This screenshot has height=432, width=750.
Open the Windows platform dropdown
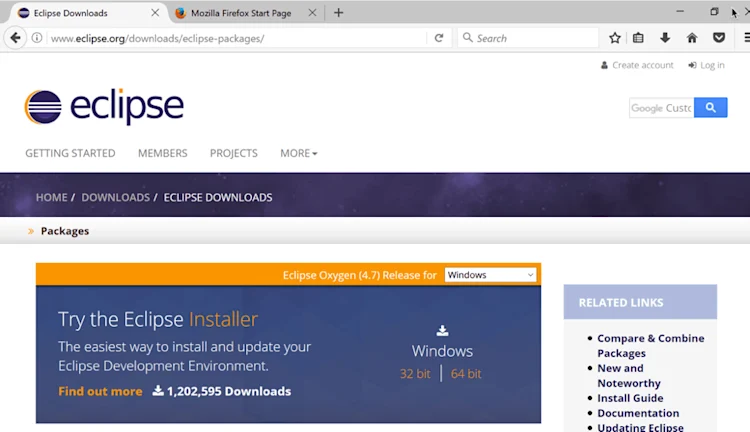click(x=490, y=275)
